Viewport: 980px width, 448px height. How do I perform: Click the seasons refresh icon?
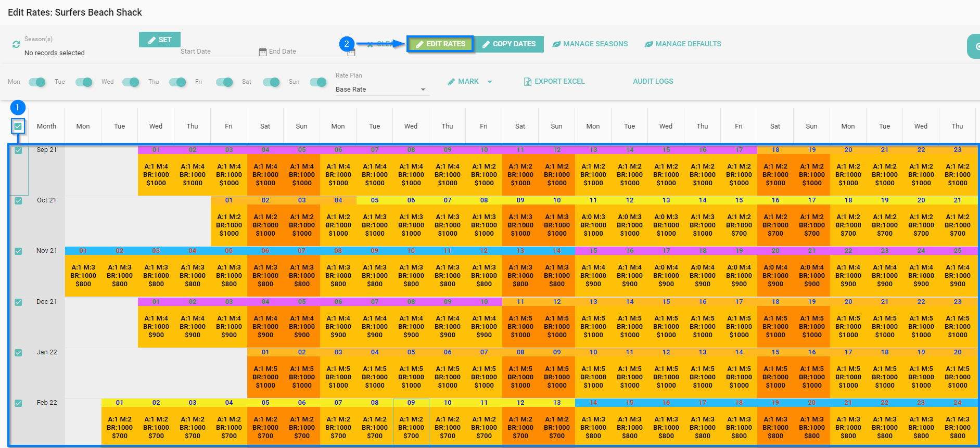coord(16,45)
